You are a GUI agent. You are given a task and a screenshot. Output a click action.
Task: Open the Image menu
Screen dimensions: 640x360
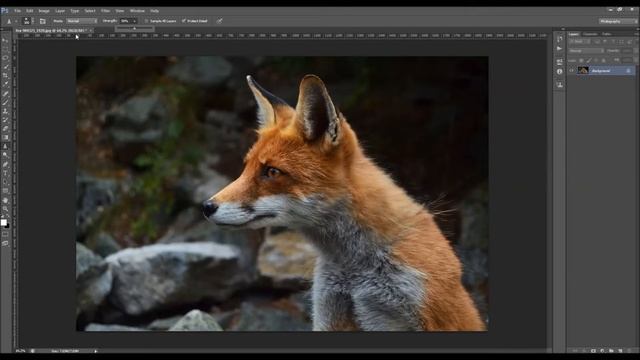[44, 11]
